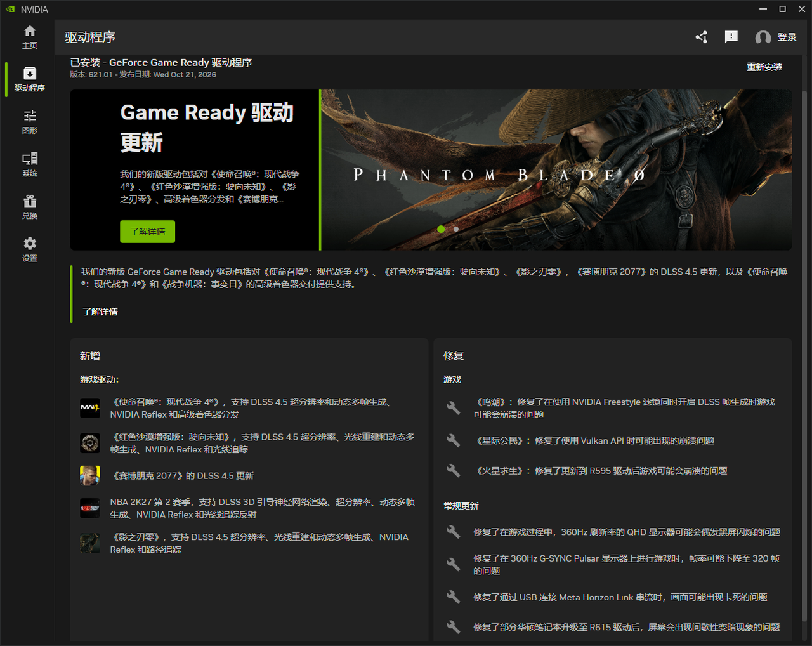Click the 新增 section heading
The image size is (812, 646).
(x=90, y=356)
